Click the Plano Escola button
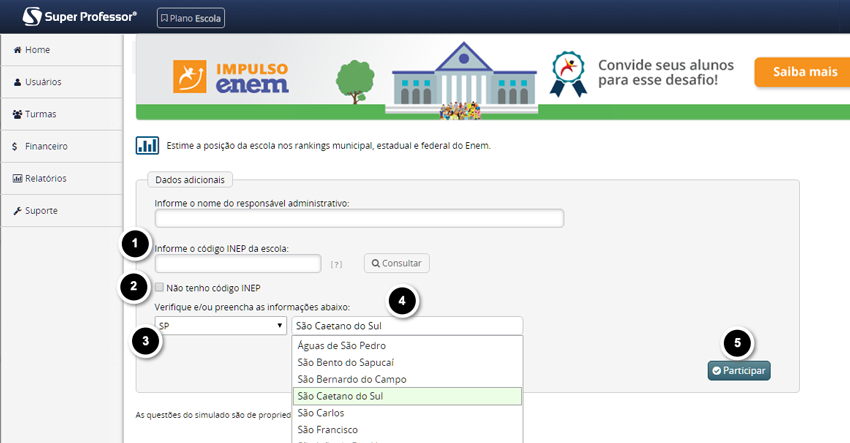Image resolution: width=850 pixels, height=443 pixels. point(191,18)
